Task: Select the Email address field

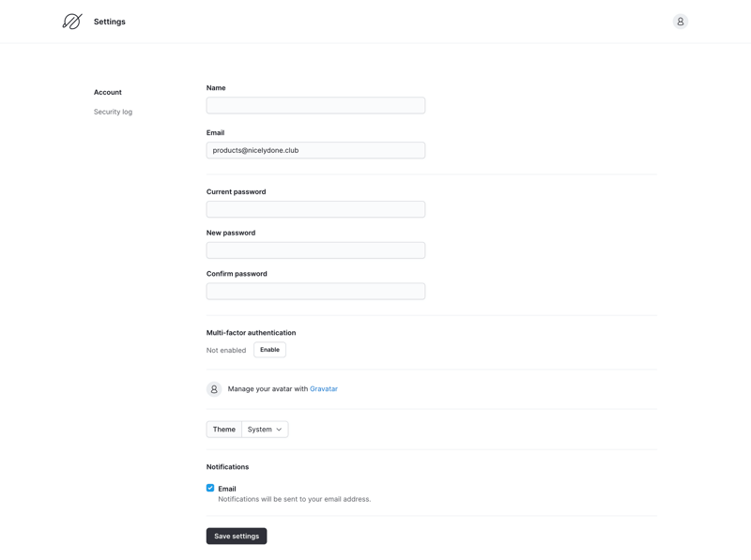Action: [x=314, y=149]
